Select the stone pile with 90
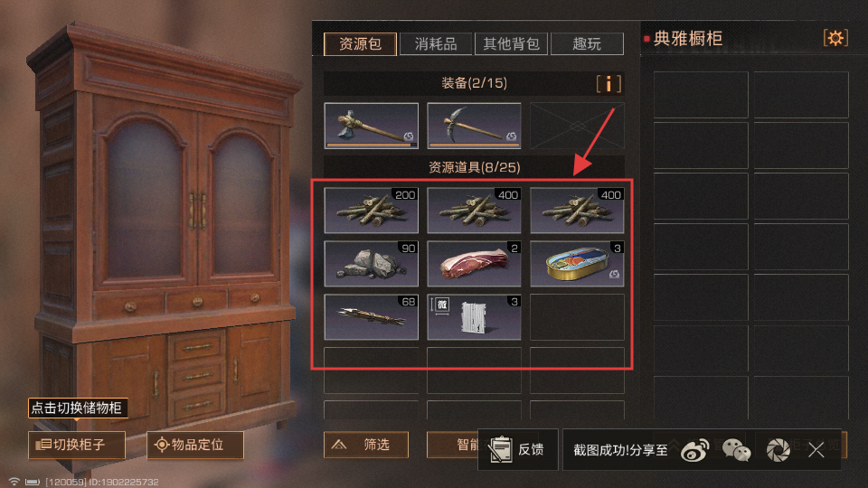Screen dimensions: 868x488 click(x=371, y=263)
